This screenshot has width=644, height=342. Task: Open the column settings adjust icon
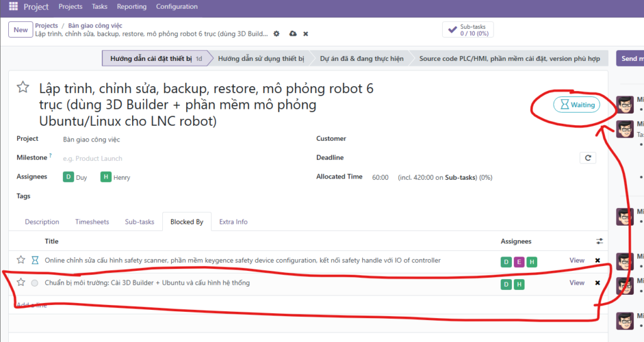click(599, 241)
